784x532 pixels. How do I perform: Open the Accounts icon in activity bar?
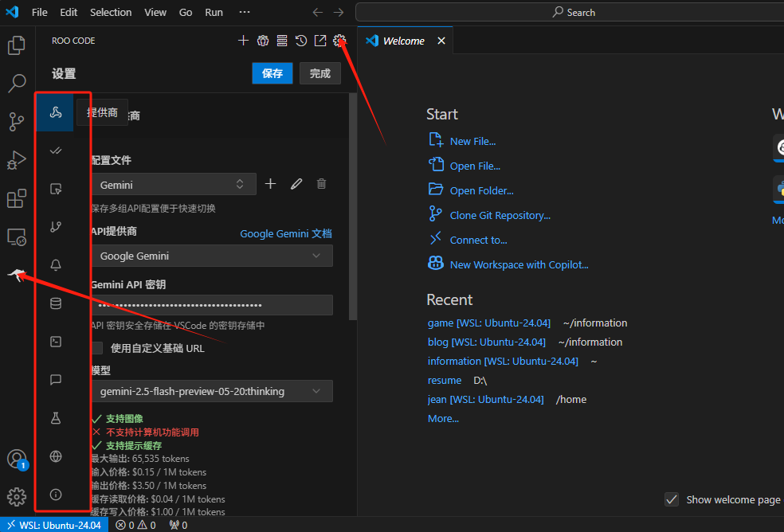pos(17,459)
